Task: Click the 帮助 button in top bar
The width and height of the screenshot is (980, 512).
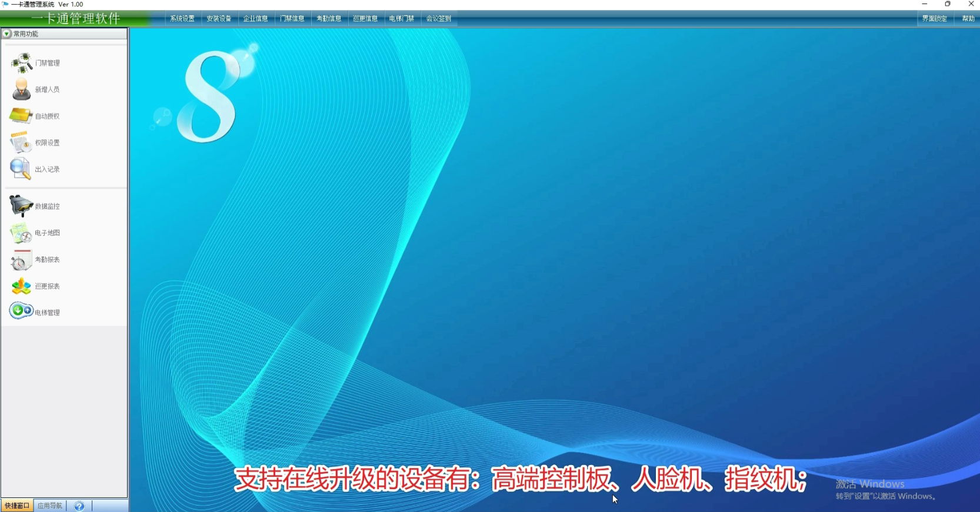Action: [968, 19]
